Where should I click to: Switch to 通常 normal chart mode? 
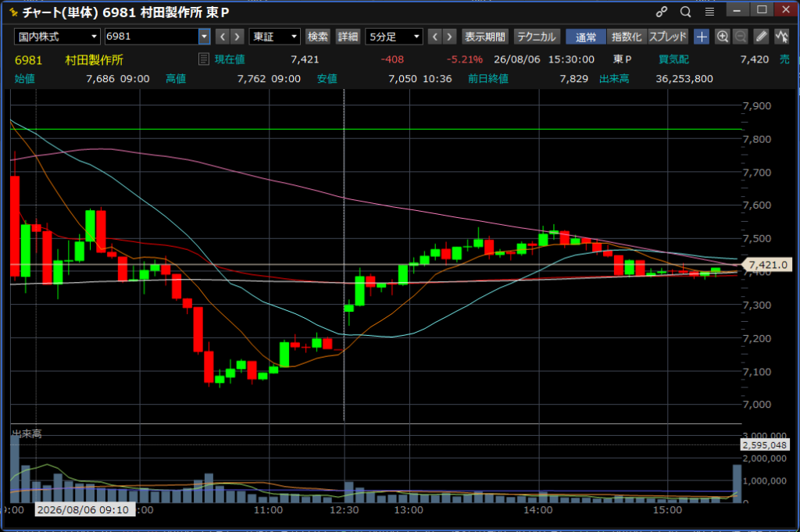coord(586,37)
